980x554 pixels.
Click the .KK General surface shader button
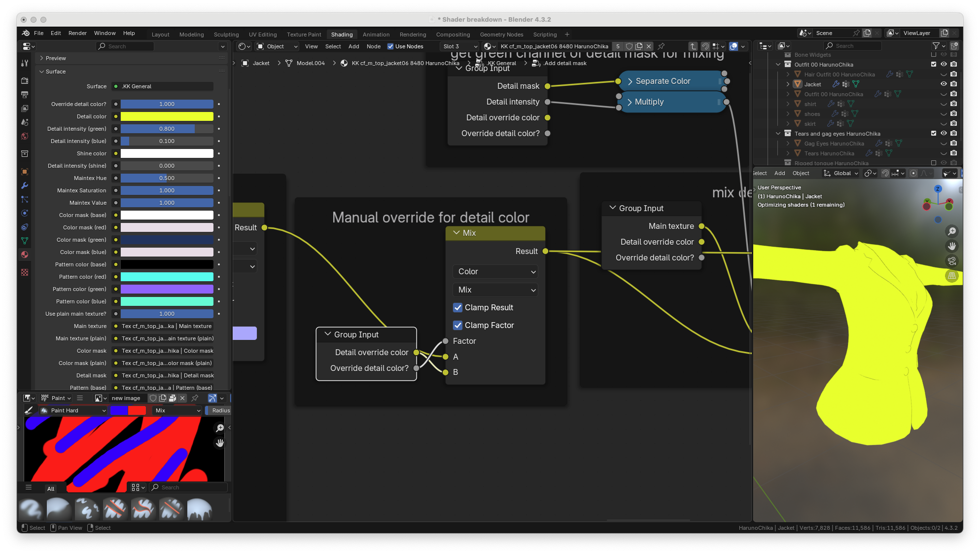click(x=163, y=86)
